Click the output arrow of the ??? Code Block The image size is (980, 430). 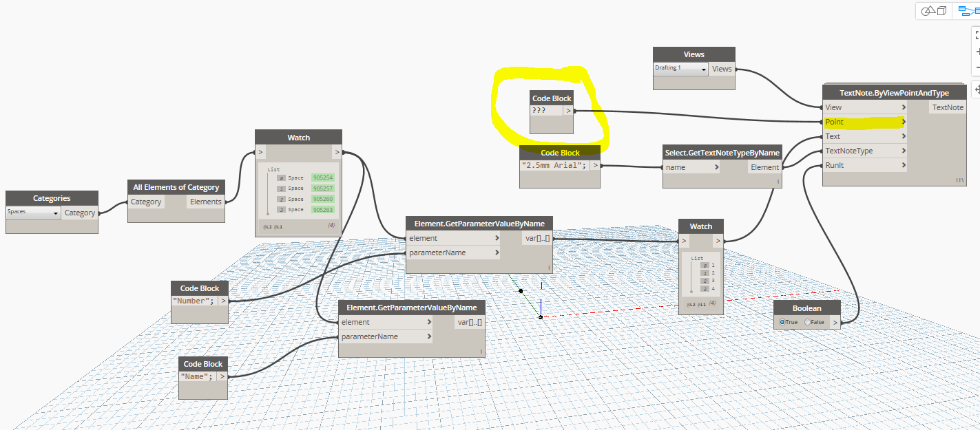tap(568, 110)
